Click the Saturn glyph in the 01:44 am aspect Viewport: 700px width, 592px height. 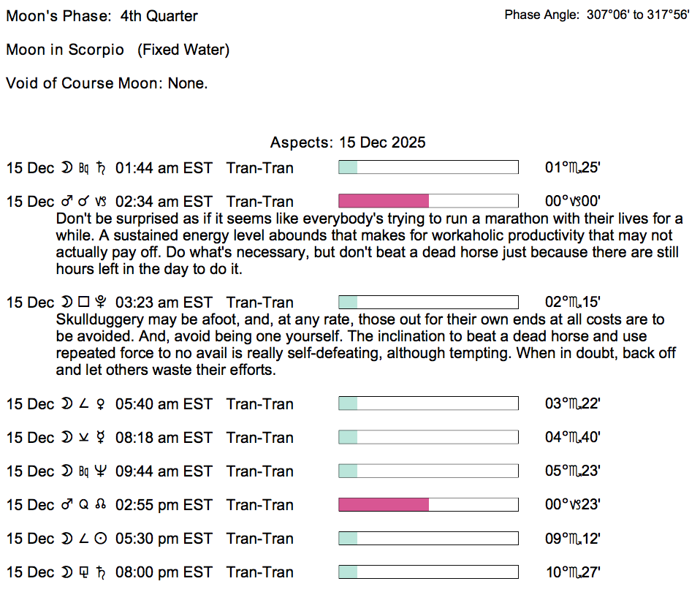(x=102, y=168)
